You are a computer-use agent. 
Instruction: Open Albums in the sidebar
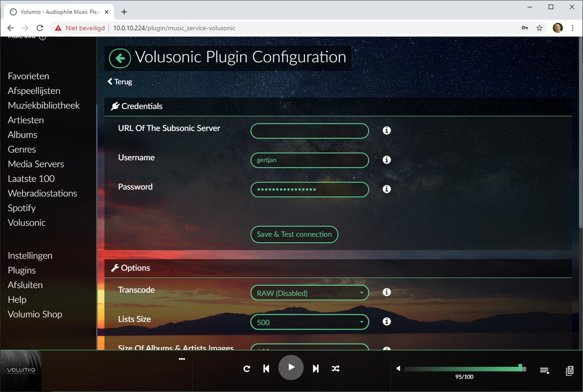click(22, 135)
